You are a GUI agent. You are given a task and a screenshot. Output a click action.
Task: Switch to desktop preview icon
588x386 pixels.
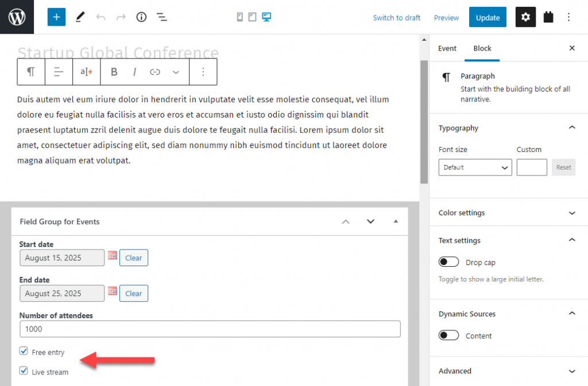click(265, 17)
